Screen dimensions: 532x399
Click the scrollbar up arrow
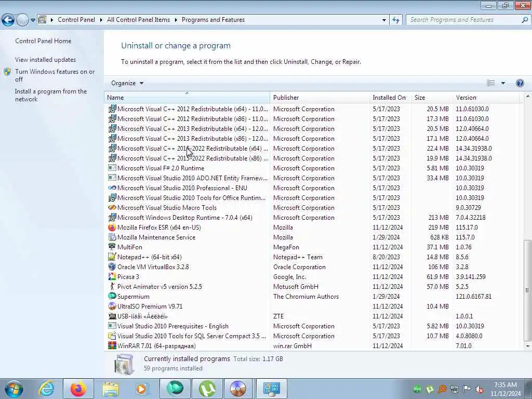[528, 96]
